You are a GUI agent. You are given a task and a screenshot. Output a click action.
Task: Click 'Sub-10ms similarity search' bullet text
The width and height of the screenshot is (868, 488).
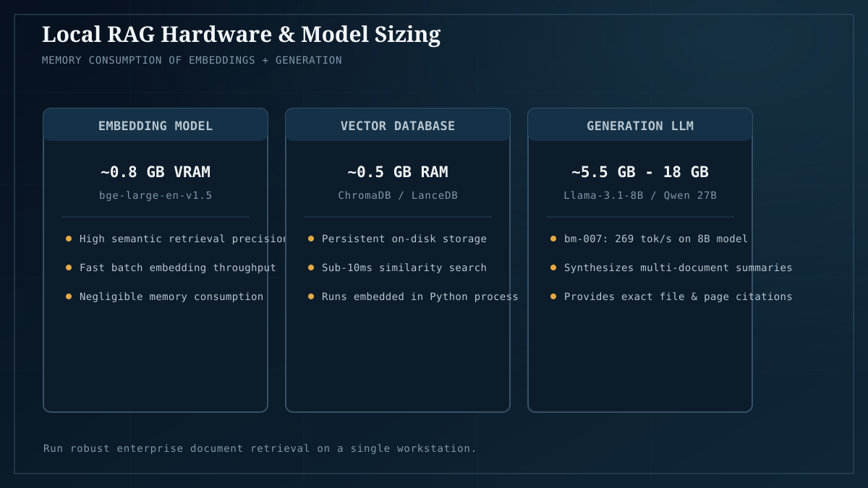point(404,267)
